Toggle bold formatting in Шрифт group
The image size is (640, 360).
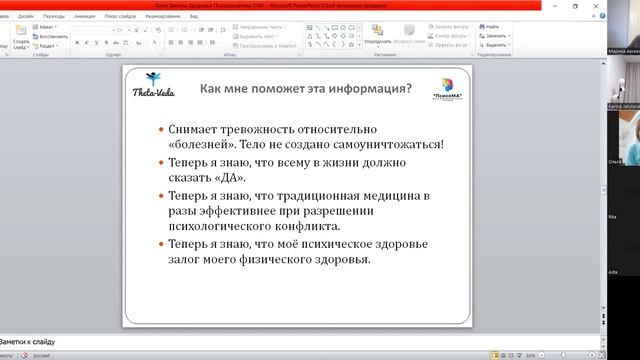pos(77,42)
